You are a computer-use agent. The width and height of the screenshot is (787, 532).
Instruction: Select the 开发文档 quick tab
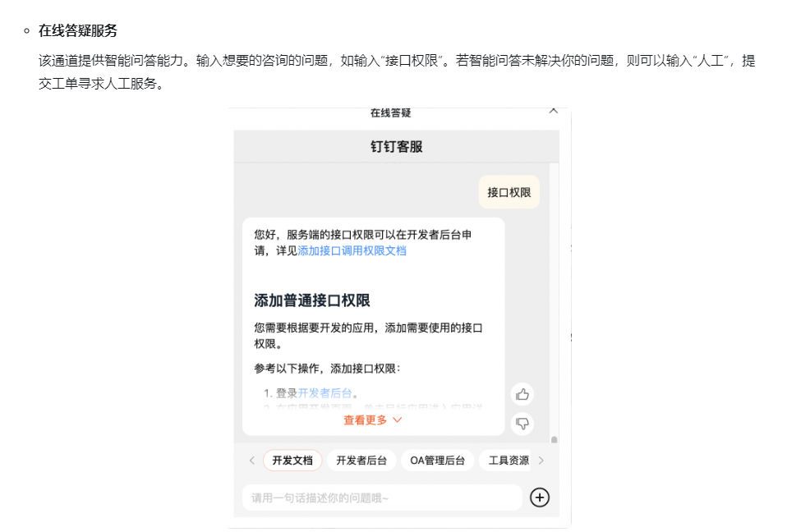point(292,461)
